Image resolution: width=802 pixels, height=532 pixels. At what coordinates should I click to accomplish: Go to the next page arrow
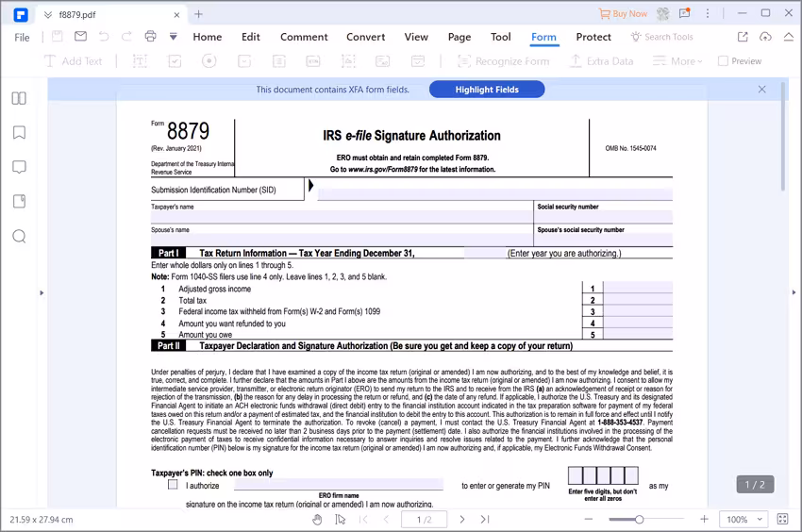pyautogui.click(x=462, y=519)
